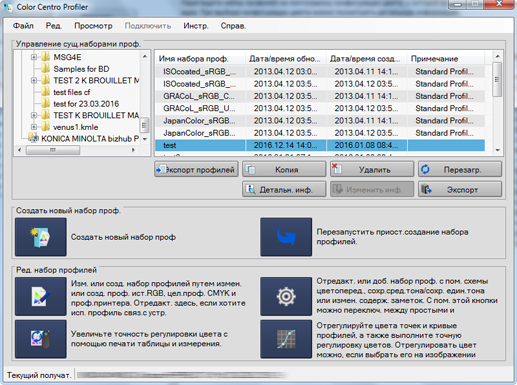Click the blue restart suspended profile creation icon
This screenshot has height=385, width=517.
coord(286,237)
